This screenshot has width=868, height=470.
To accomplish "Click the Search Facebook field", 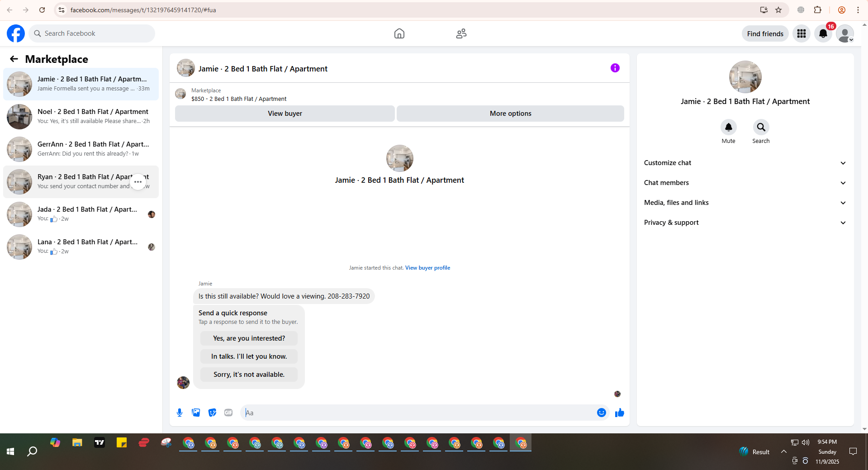I will click(x=92, y=33).
